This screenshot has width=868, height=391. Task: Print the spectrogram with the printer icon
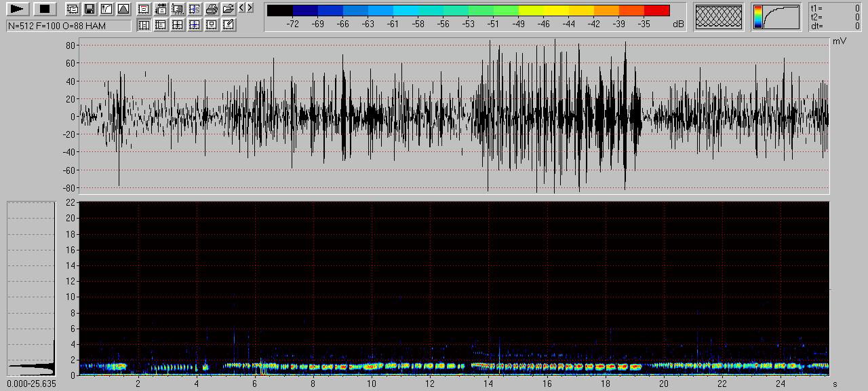point(212,9)
